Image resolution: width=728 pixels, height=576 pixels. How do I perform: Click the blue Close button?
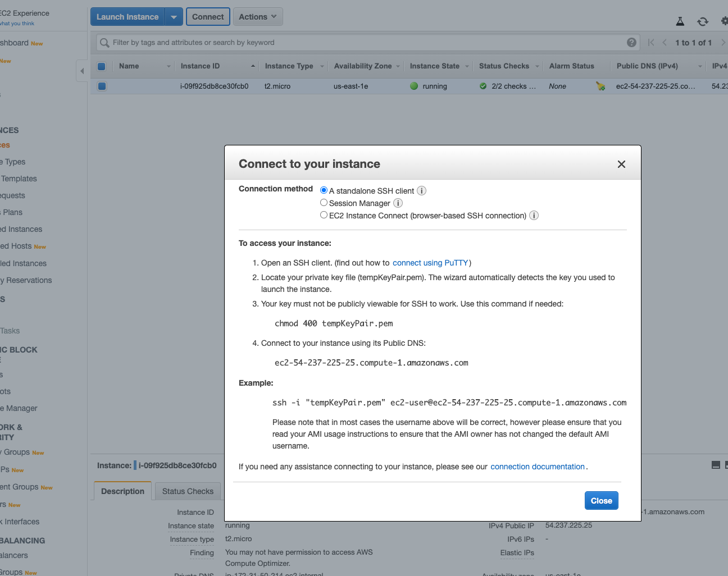tap(601, 501)
